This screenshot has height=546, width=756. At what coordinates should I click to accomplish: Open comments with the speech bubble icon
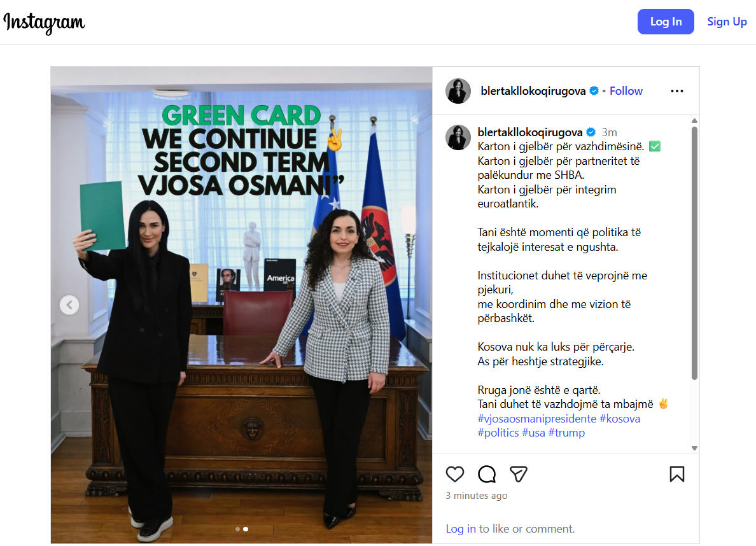tap(486, 474)
